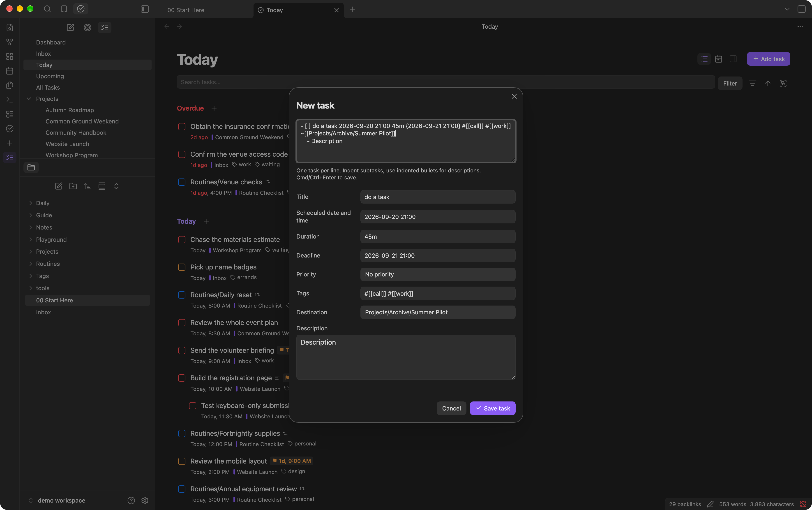Click the Duration field containing 45m

pyautogui.click(x=438, y=236)
